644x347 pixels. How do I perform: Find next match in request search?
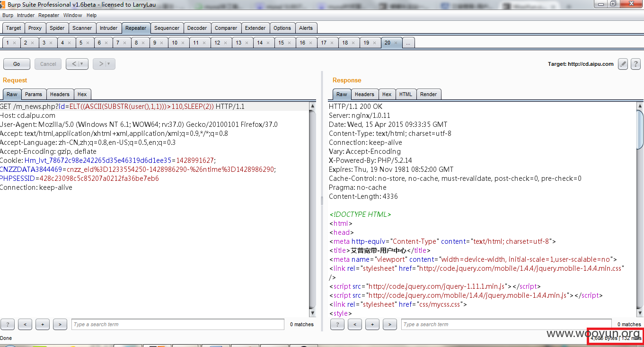(60, 324)
